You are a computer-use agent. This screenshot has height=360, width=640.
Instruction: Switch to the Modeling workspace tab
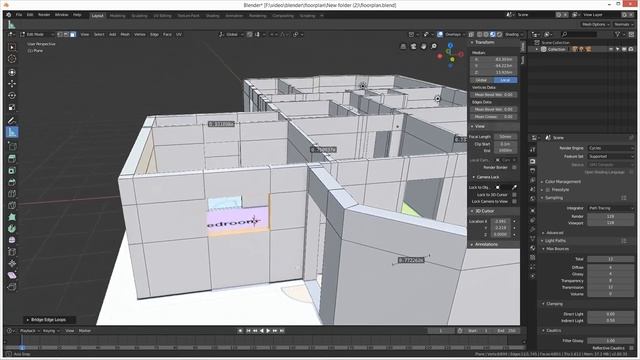[x=118, y=16]
